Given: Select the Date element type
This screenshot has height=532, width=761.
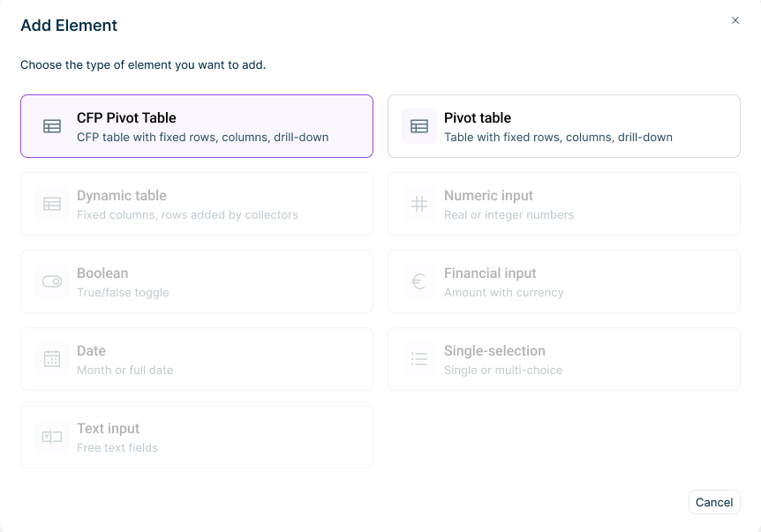Looking at the screenshot, I should (196, 359).
